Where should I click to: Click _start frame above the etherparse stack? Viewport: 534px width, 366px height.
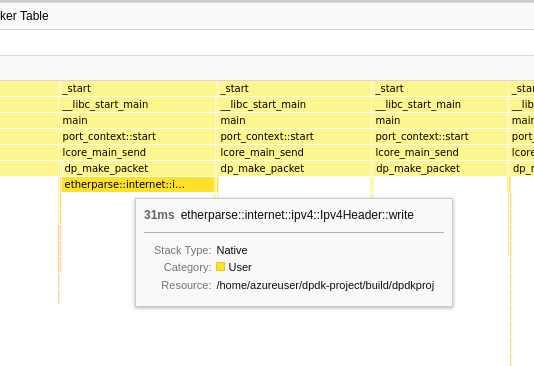pyautogui.click(x=138, y=88)
